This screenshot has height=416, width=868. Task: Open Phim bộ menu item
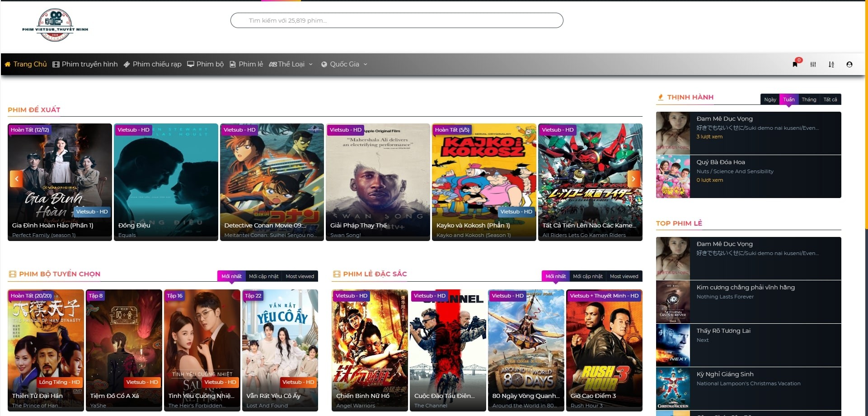pos(206,64)
